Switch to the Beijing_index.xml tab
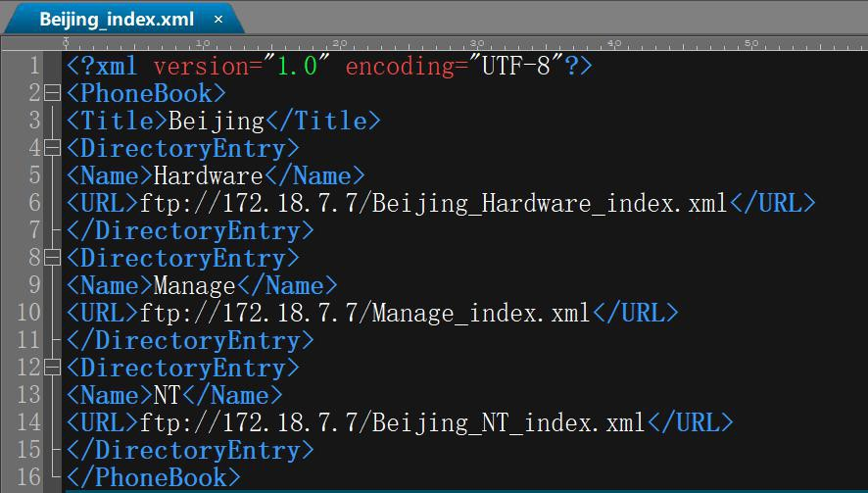868x493 pixels. tap(117, 20)
